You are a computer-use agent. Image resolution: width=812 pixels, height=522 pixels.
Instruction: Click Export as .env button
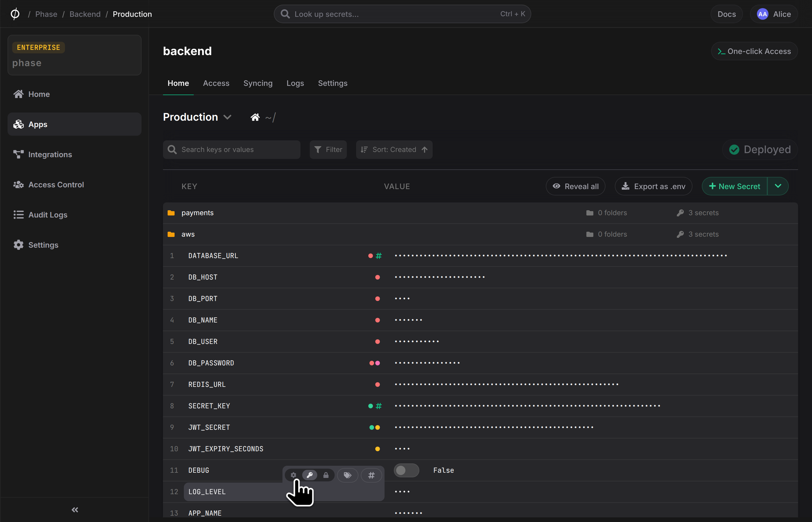click(653, 186)
